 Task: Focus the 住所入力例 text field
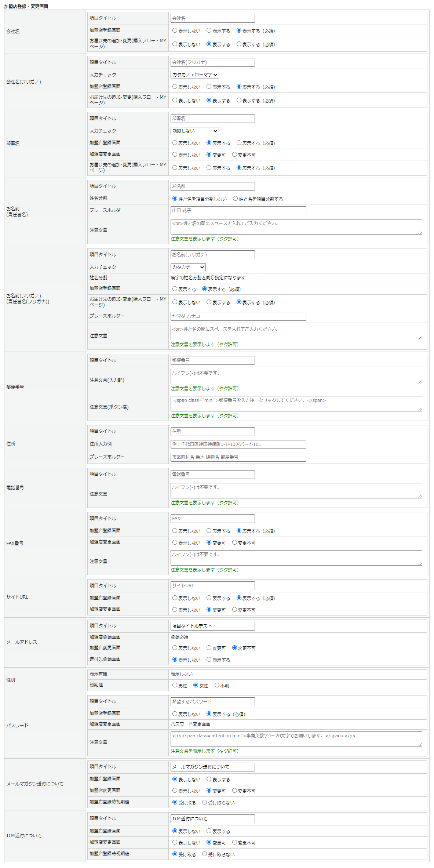coord(238,444)
